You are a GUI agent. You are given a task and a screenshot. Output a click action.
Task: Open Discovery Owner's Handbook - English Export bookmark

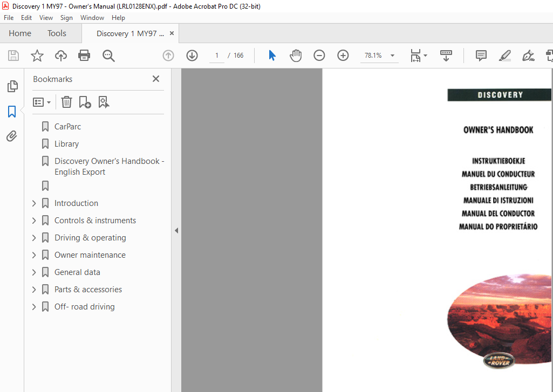110,167
